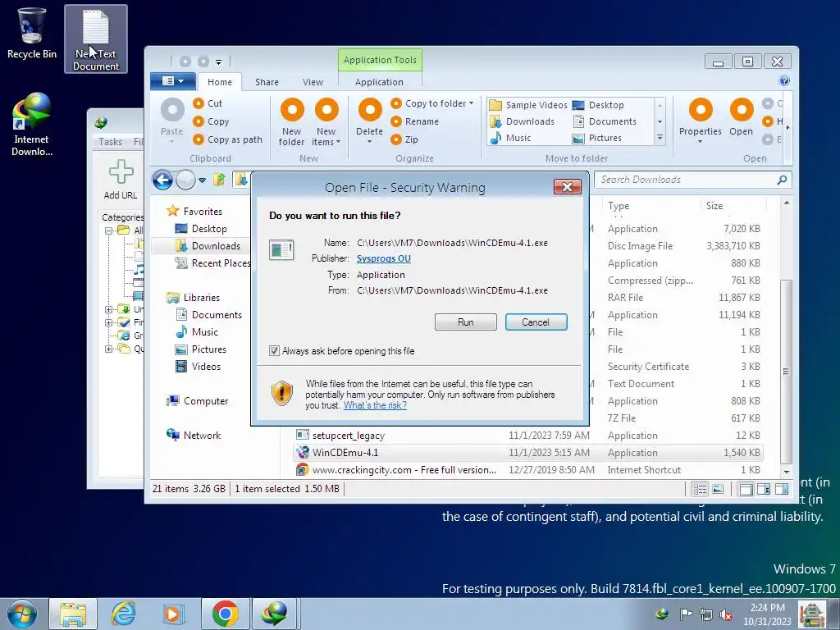Select Pictures in Move to folder gallery
840x630 pixels.
[597, 138]
